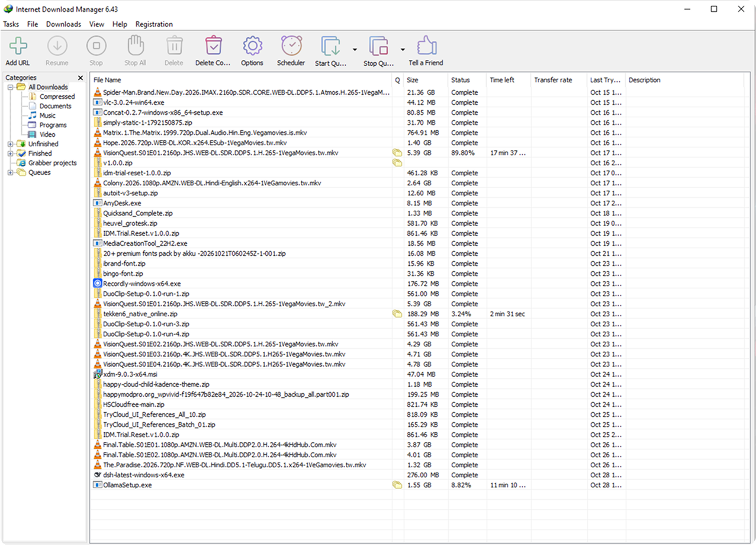Open the Registration menu
This screenshot has height=546, width=756.
[154, 24]
